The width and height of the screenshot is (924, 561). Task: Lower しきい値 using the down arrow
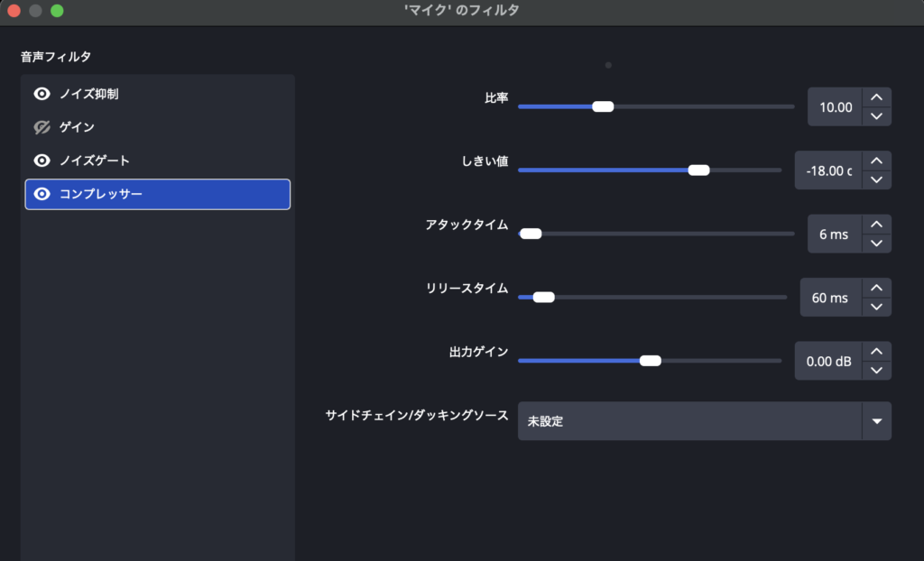[876, 179]
